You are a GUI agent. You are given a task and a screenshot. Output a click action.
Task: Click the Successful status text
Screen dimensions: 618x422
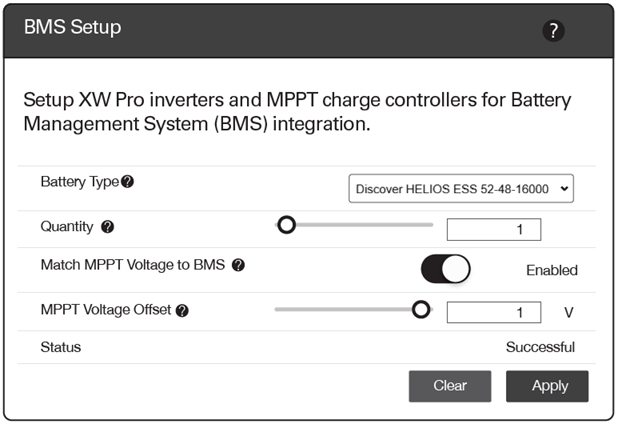click(540, 347)
